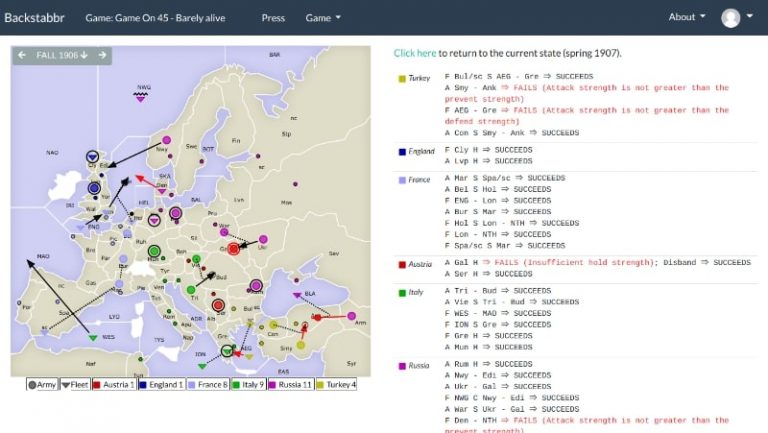Open the user avatar account menu
The width and height of the screenshot is (768, 433).
737,17
